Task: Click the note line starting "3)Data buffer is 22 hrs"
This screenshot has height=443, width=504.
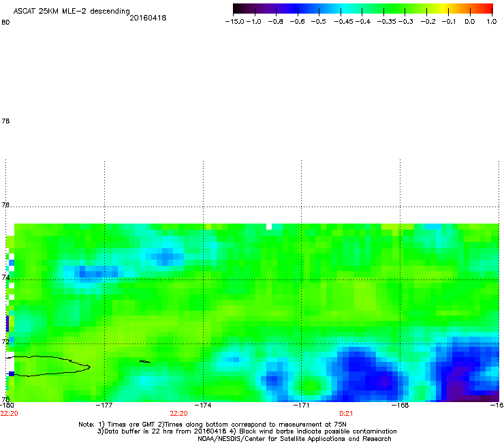Action: [x=247, y=431]
